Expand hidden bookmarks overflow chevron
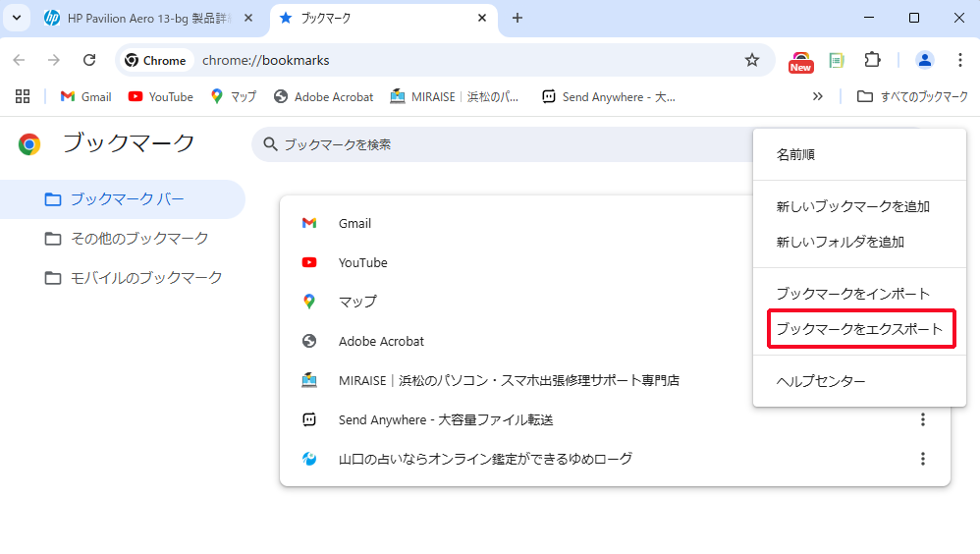Image resolution: width=980 pixels, height=554 pixels. pos(818,96)
